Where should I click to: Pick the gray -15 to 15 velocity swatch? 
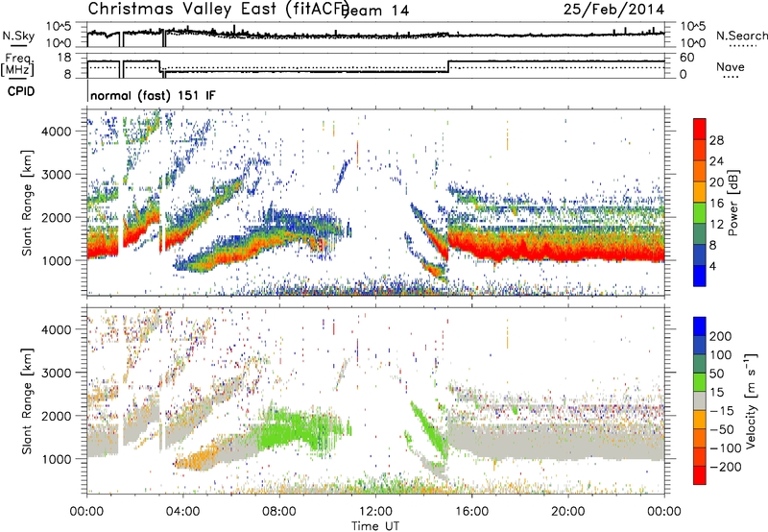pyautogui.click(x=700, y=401)
